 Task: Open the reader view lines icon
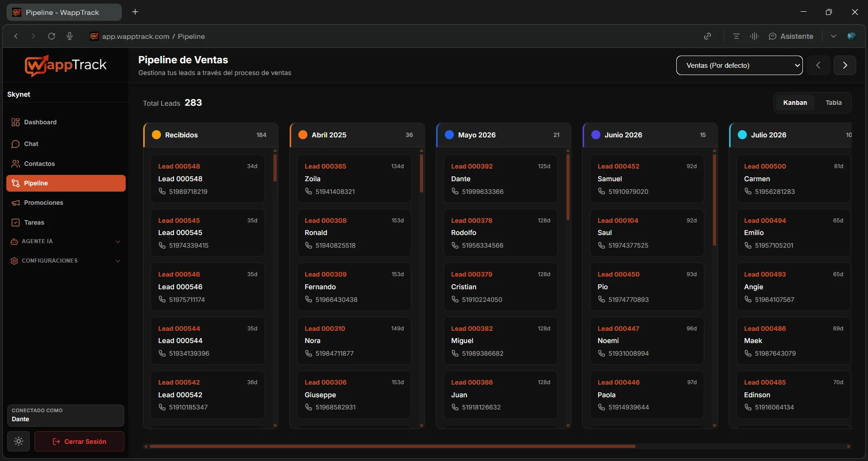click(x=736, y=36)
